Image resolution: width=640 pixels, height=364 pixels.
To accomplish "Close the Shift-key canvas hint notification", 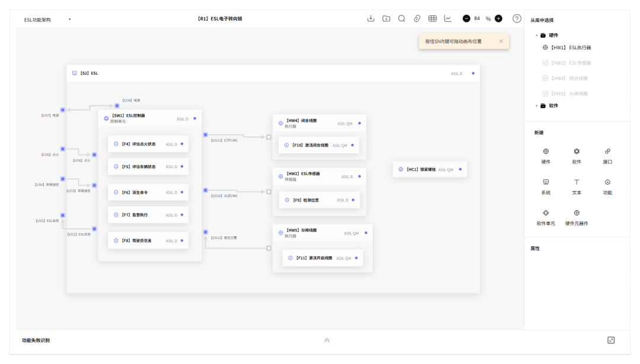I will [501, 41].
